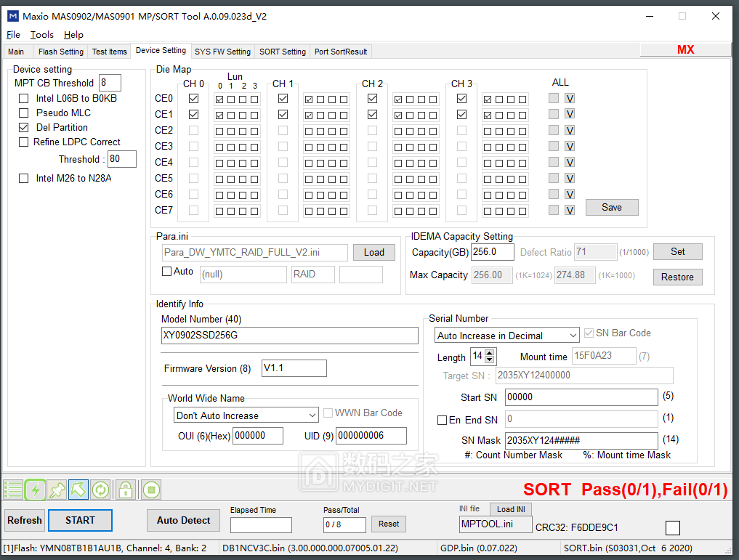Click the MX logo box at top right

(x=686, y=49)
